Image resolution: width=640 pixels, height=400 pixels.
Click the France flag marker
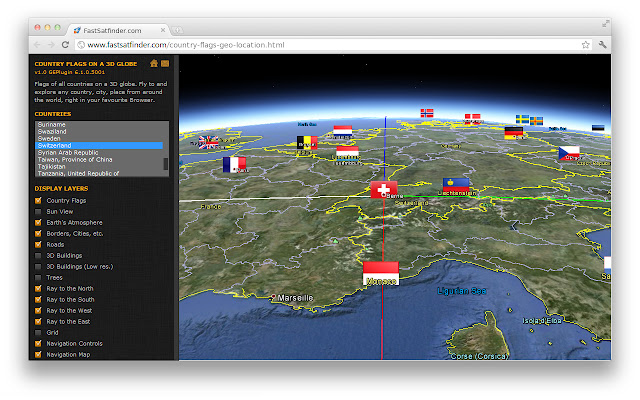click(x=234, y=164)
